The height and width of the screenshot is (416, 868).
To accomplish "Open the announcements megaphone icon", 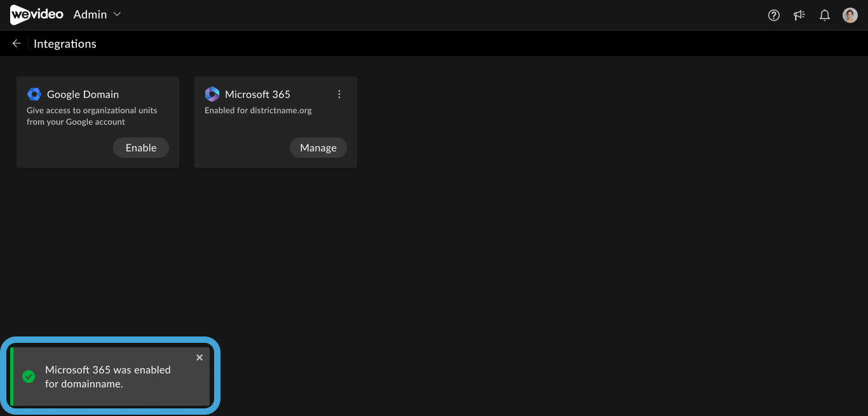I will (x=799, y=15).
